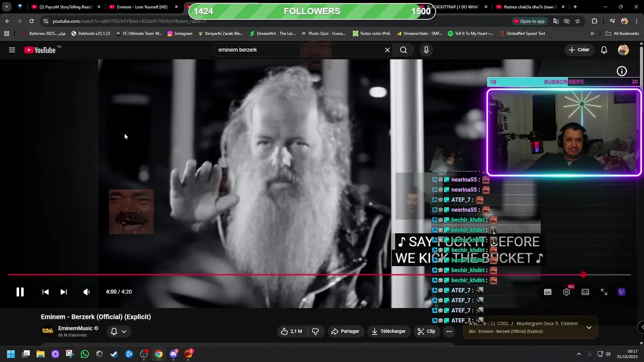Like the video with 2,1 M likes

(x=291, y=331)
